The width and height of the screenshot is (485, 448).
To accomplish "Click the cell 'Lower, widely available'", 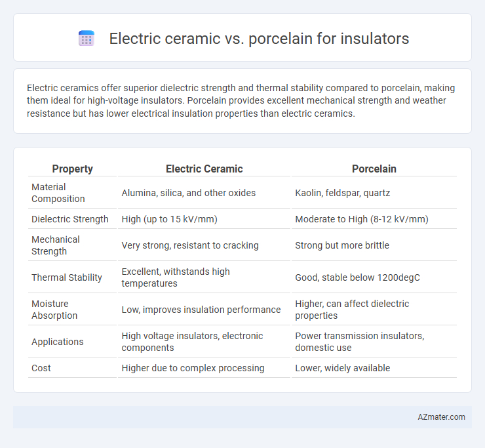I will click(x=342, y=368).
